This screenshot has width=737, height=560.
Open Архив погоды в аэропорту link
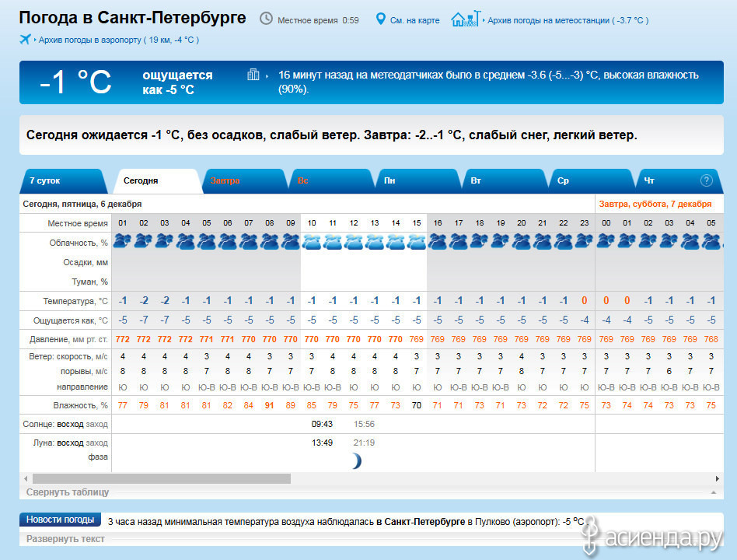(118, 40)
